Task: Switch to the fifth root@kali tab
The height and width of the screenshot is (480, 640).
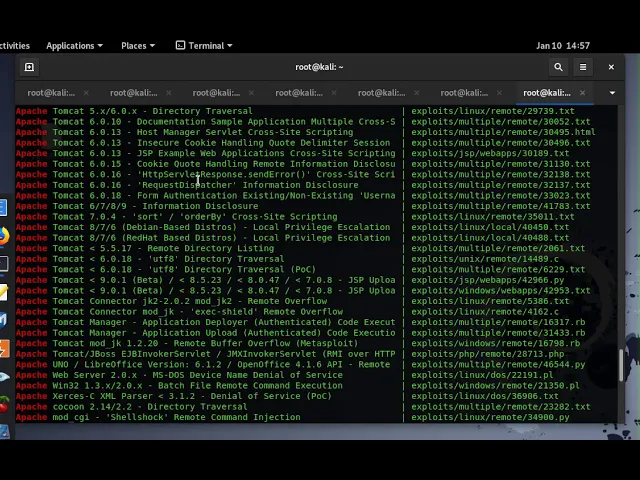Action: click(382, 93)
